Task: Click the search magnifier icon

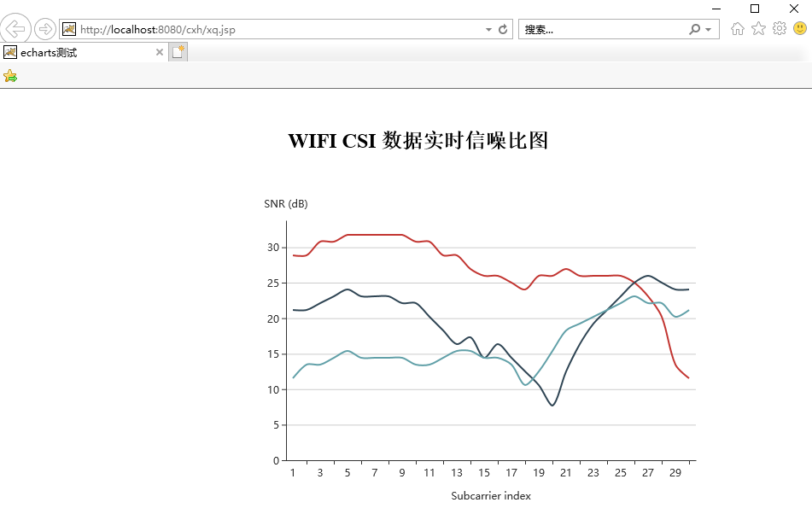Action: (693, 28)
